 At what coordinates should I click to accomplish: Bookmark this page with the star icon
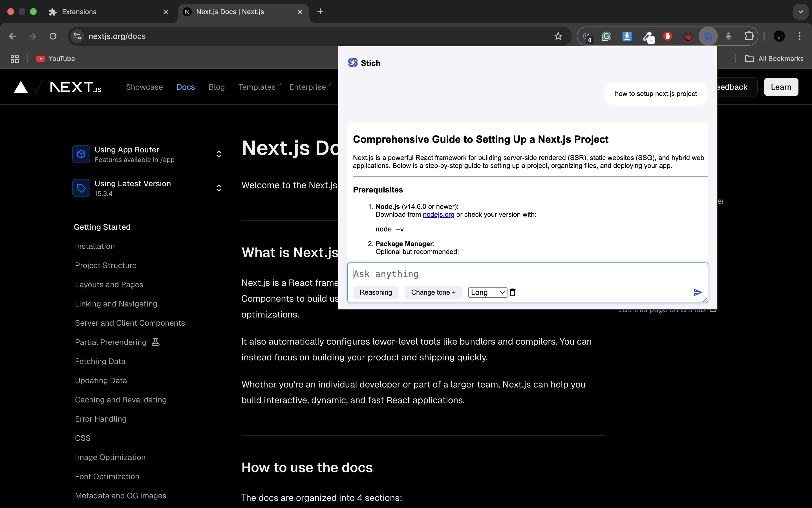pos(558,36)
